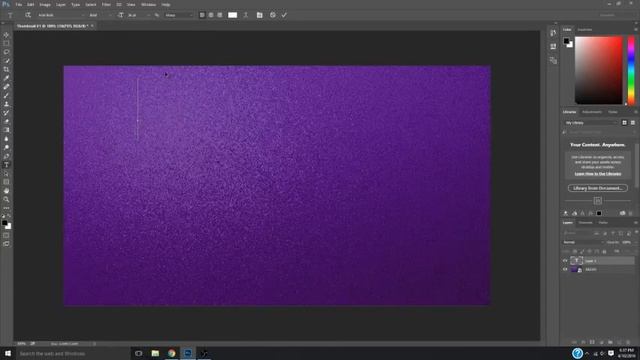Open the My Library dropdown
This screenshot has height=360, width=640.
[591, 123]
